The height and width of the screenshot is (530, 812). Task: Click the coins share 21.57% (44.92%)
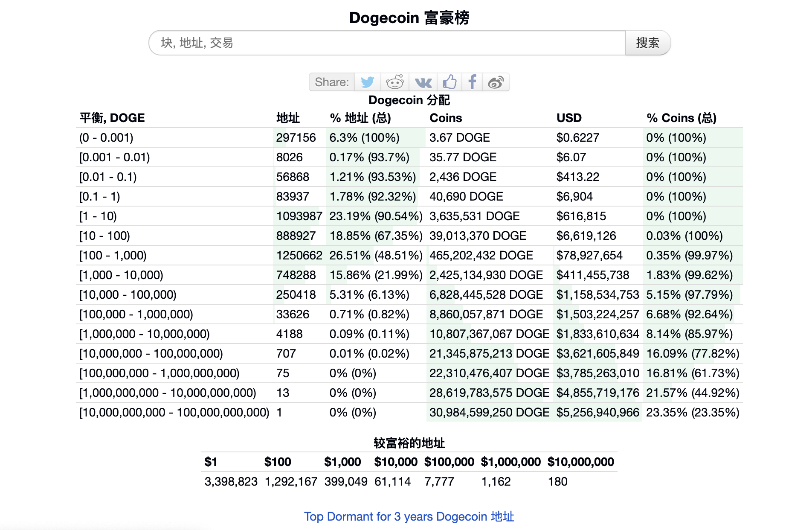693,393
